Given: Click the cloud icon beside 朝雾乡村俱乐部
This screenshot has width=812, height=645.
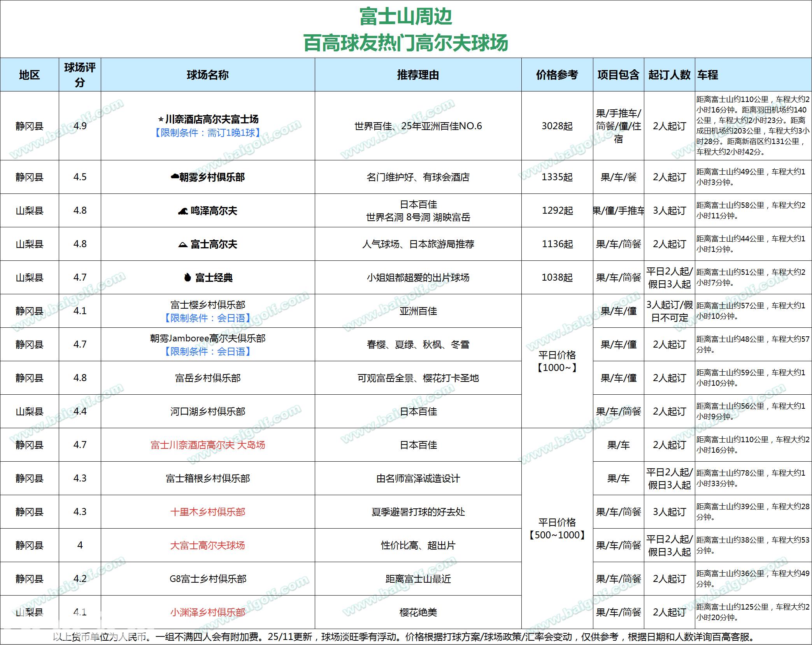Looking at the screenshot, I should (175, 177).
